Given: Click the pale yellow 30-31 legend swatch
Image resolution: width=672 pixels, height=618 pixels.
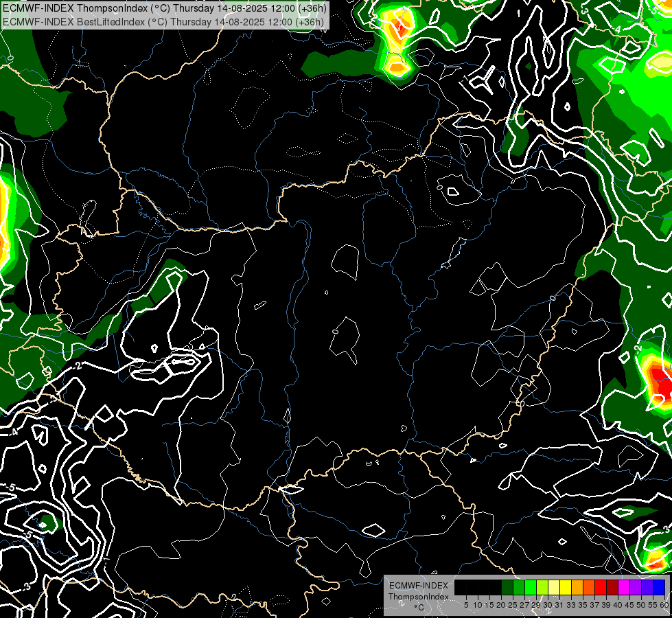Looking at the screenshot, I should pos(554,587).
